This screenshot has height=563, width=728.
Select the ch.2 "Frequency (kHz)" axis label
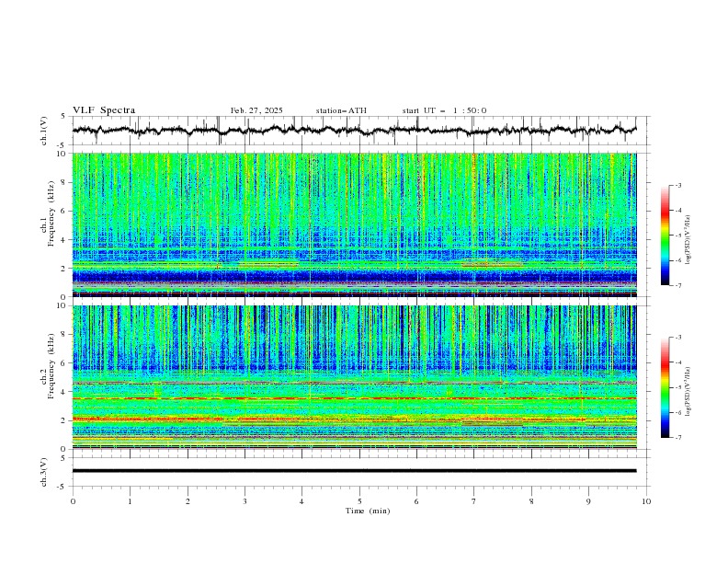pos(51,364)
